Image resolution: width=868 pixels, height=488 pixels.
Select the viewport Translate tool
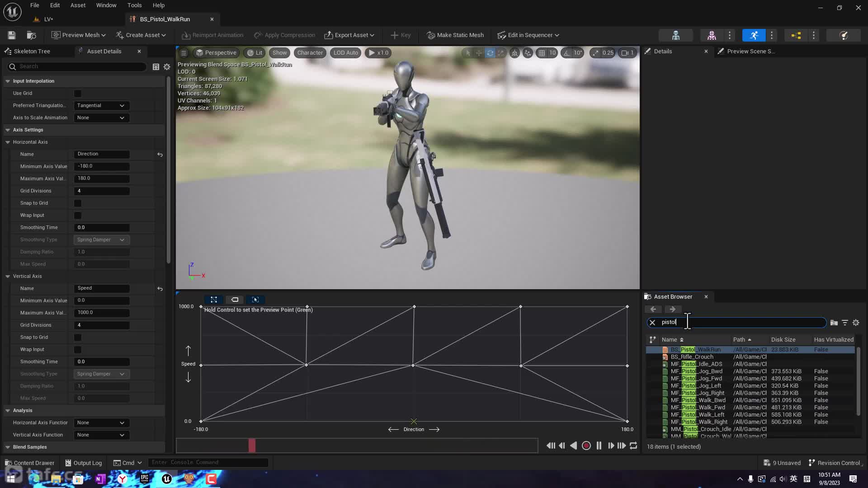479,53
